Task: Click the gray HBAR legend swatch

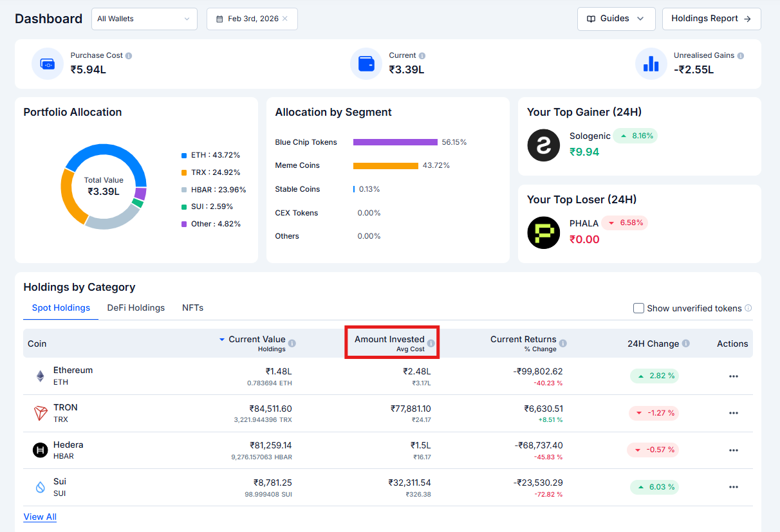Action: pyautogui.click(x=184, y=190)
